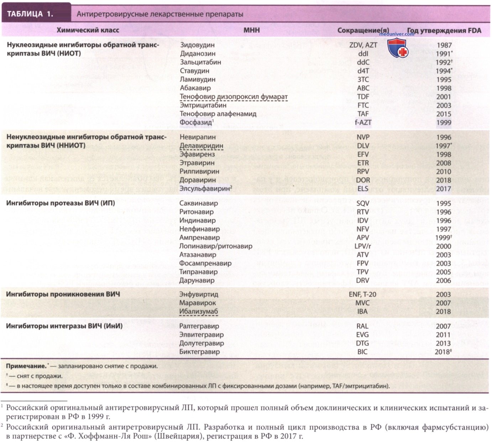Click the drug name "Фосфазид"
This screenshot has height=448, width=492.
click(x=197, y=123)
